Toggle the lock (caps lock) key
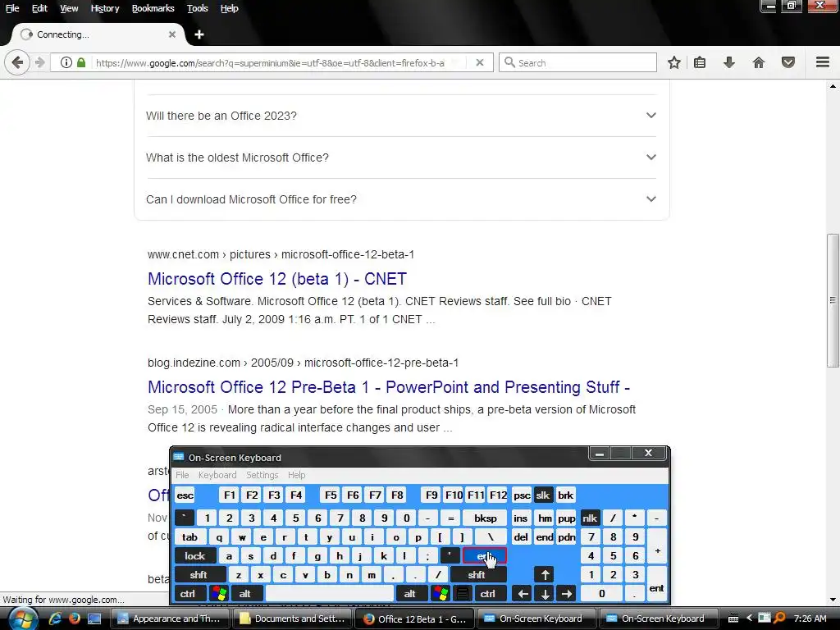Screen dimensions: 840x630 [195, 556]
